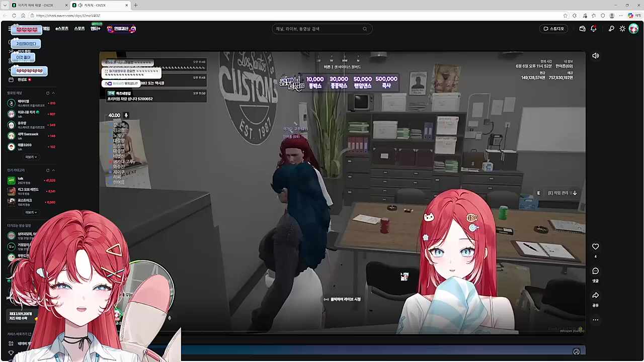Screen dimensions: 644x362
Task: Click the 스튜디오 studio button
Action: (553, 29)
